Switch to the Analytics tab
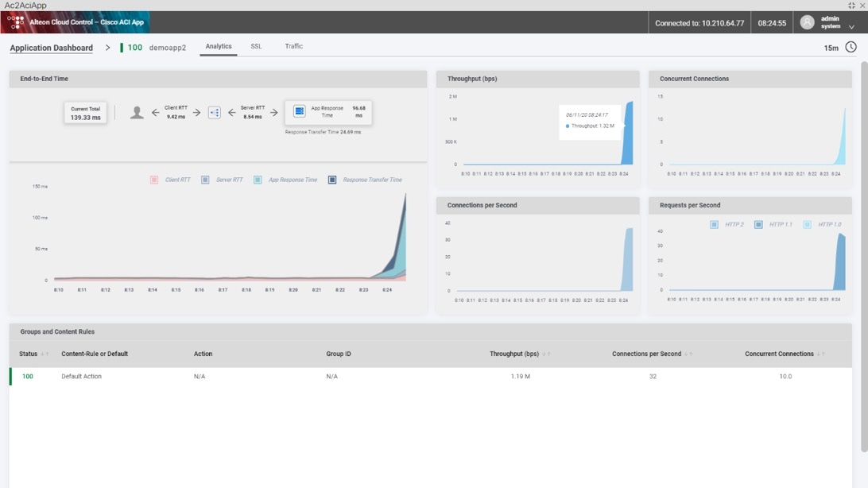 tap(219, 46)
